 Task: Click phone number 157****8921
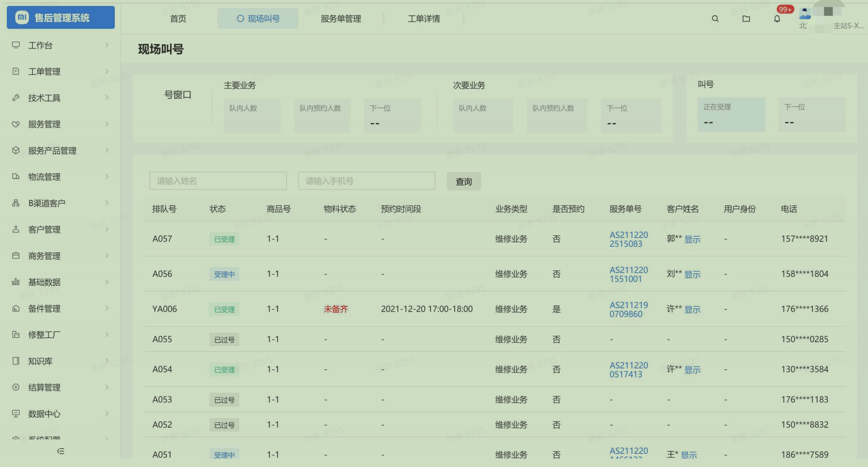[x=805, y=239]
